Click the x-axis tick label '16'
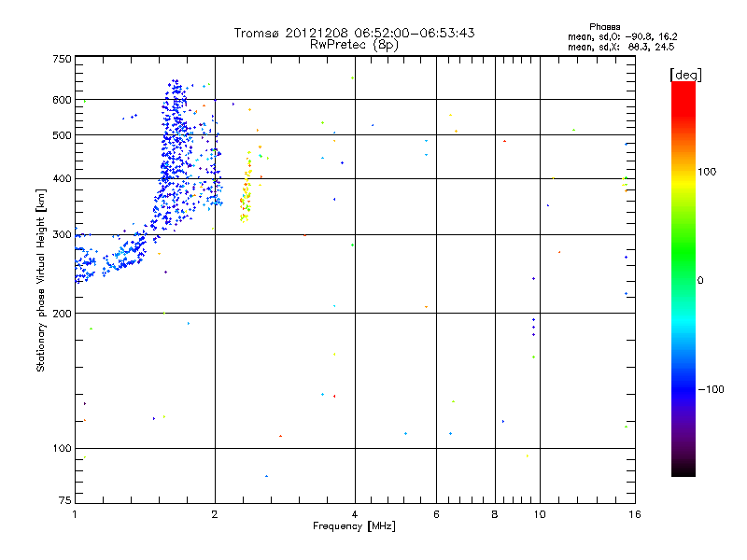This screenshot has width=747, height=560. click(x=635, y=514)
